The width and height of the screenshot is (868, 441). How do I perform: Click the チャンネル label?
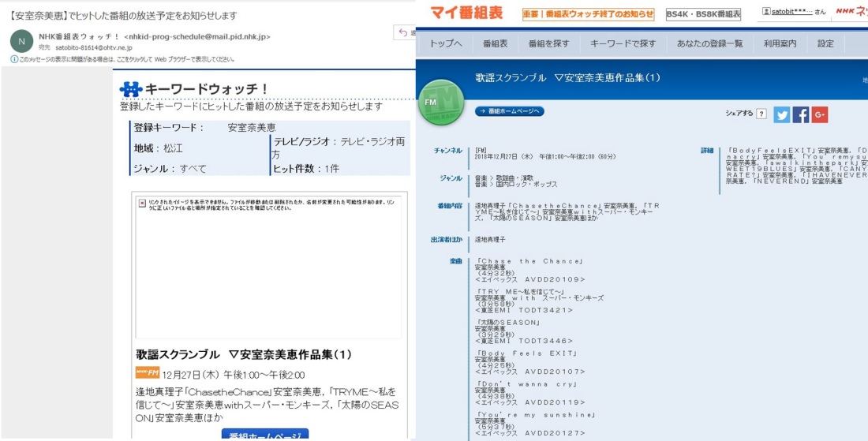click(448, 150)
